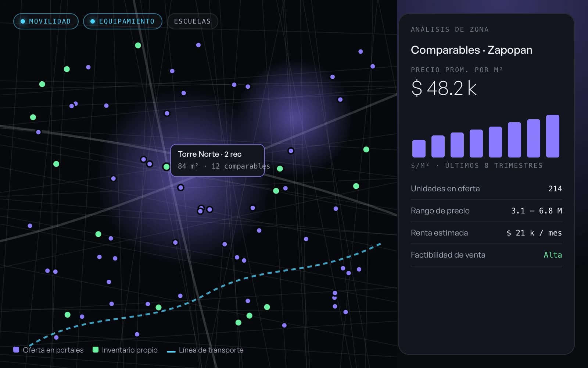Click the Línea de transporte legend label
Screen dimensions: 588x368
[211, 350]
